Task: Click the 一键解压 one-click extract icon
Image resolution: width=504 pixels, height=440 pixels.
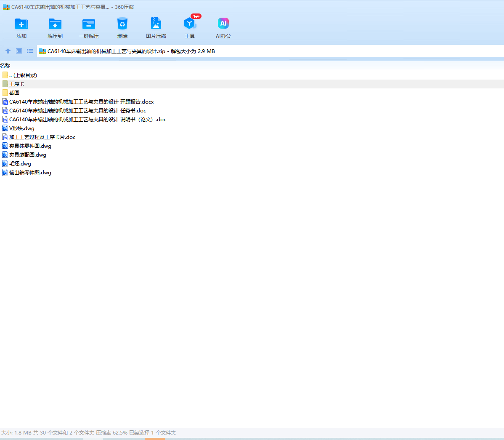Action: [x=89, y=24]
